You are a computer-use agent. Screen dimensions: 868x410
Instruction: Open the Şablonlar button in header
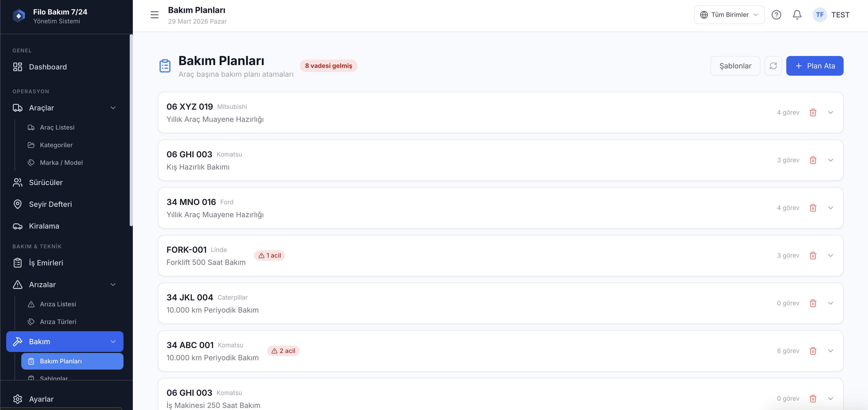point(735,66)
